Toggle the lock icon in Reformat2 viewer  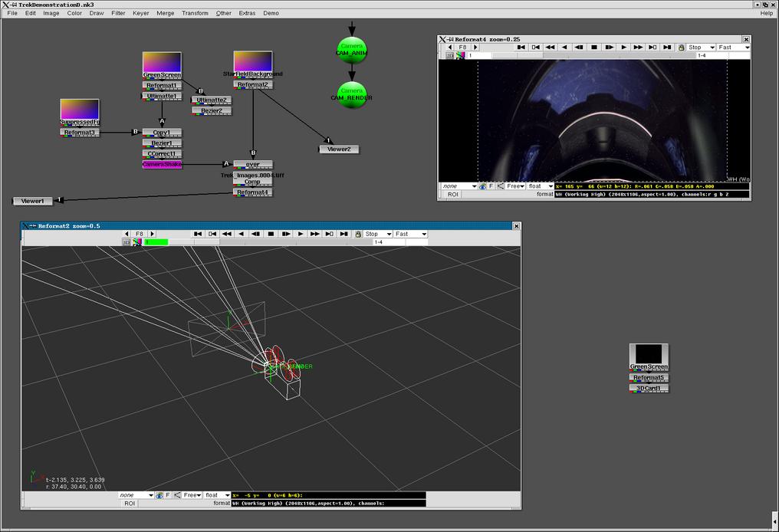click(358, 234)
